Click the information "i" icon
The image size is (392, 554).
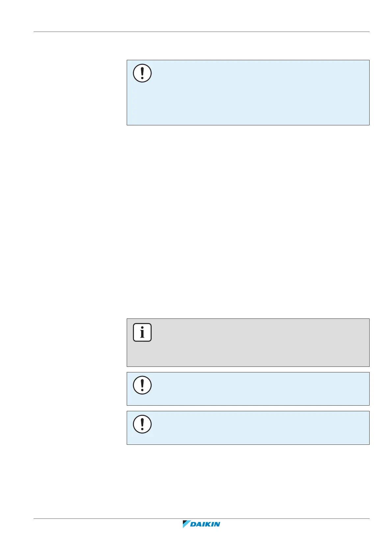[x=142, y=332]
